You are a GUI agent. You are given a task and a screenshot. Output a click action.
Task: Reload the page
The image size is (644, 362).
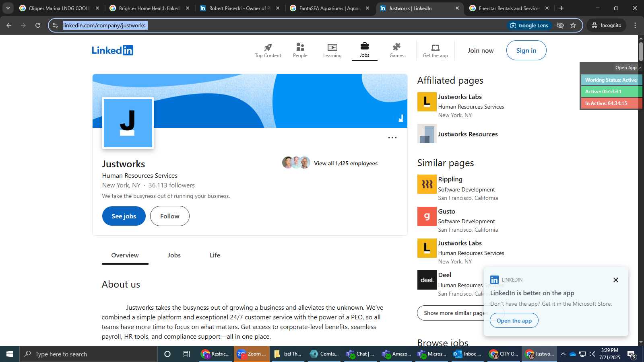click(38, 25)
